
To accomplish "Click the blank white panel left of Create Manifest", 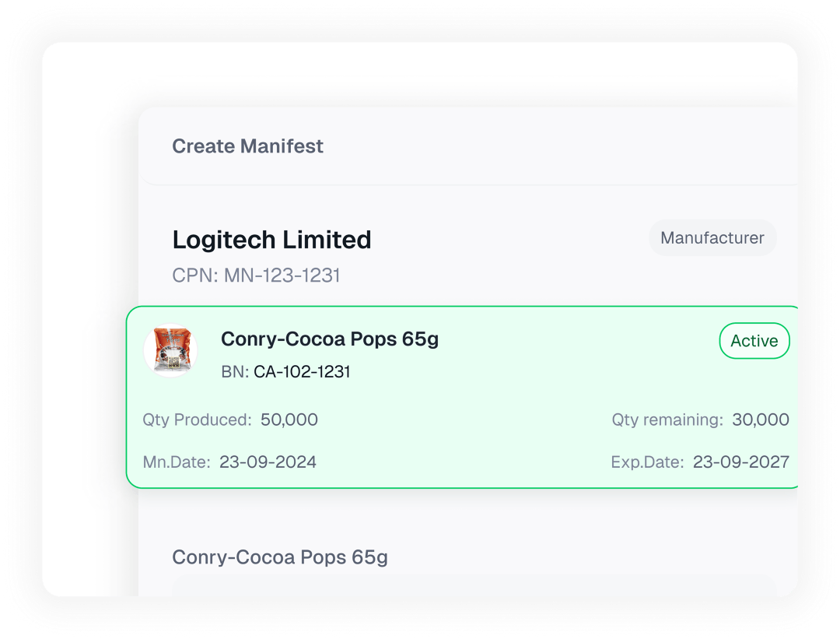I will click(89, 311).
